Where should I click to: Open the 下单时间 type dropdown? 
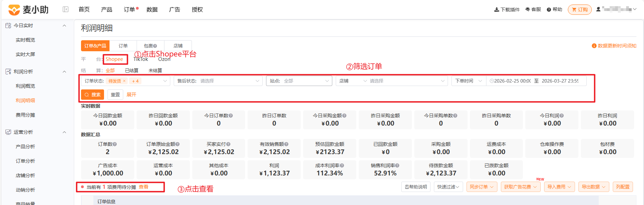(469, 81)
